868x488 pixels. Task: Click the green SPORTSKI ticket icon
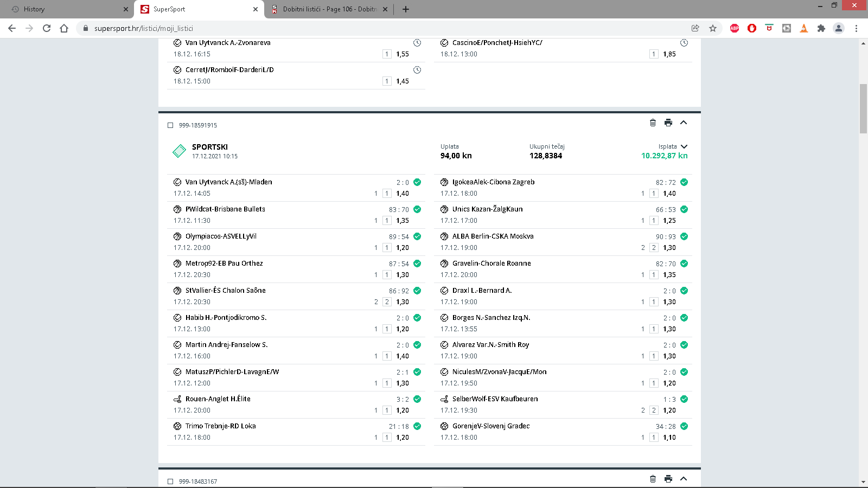click(x=179, y=151)
